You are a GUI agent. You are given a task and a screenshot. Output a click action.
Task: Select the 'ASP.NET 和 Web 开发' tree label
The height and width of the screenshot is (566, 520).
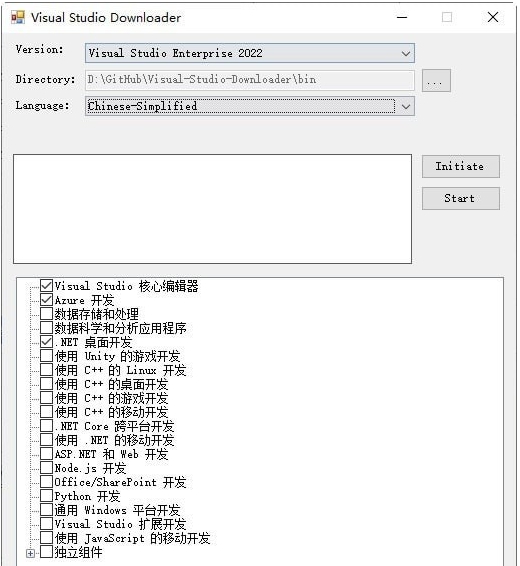point(112,454)
